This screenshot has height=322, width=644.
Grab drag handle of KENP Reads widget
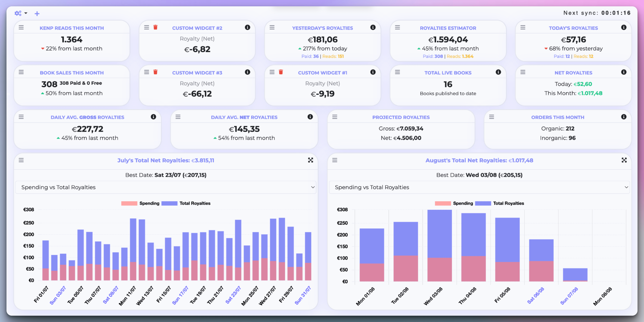pyautogui.click(x=21, y=27)
